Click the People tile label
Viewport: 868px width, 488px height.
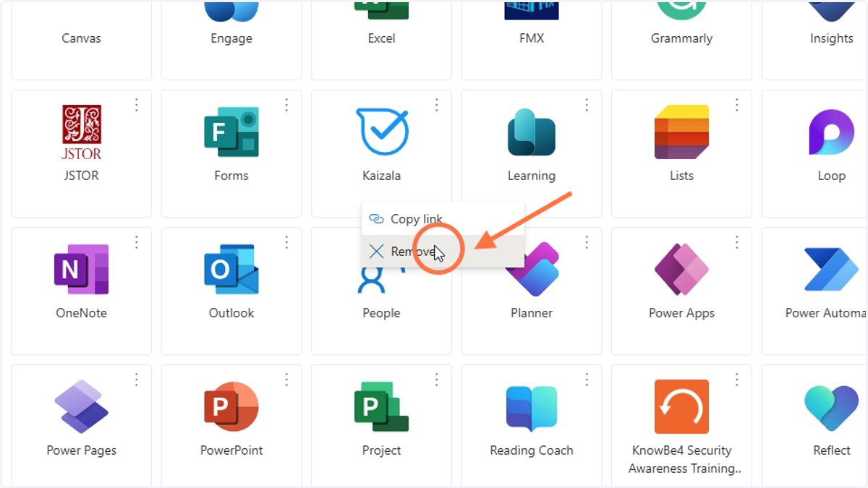coord(381,313)
